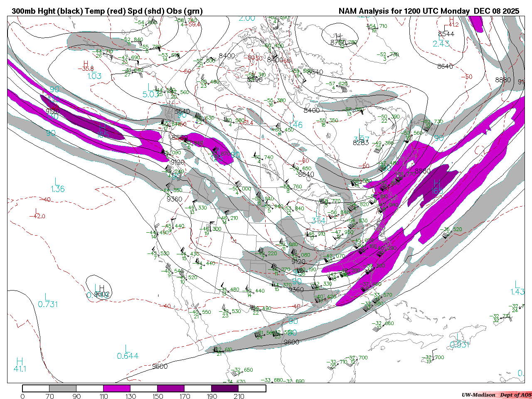Click the cyan "5.03" low value
532x399 pixels.
click(x=150, y=94)
